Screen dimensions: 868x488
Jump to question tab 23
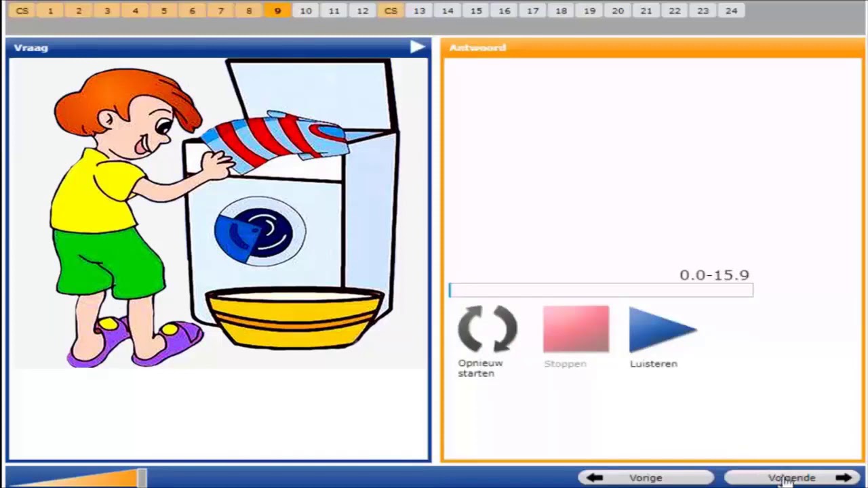[703, 11]
